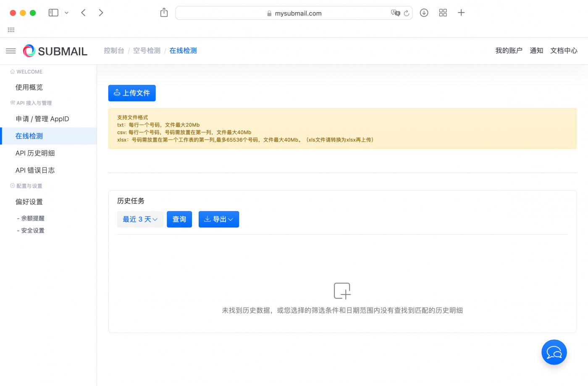Open 我的账户 in the header
This screenshot has width=588, height=386.
coord(509,50)
